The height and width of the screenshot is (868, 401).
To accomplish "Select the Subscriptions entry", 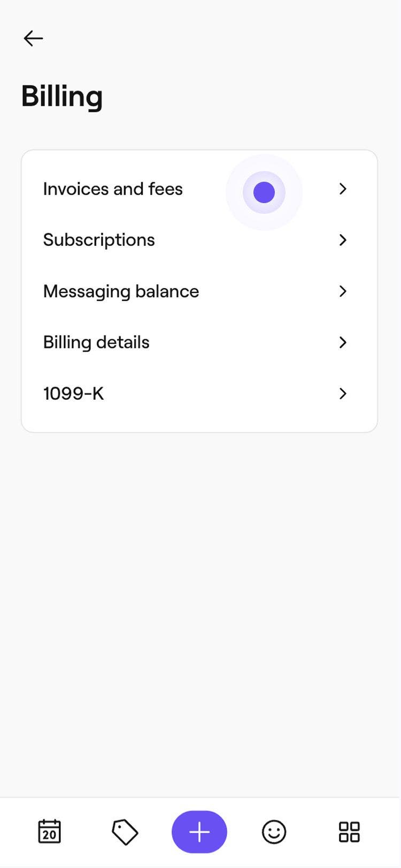I will click(x=99, y=240).
